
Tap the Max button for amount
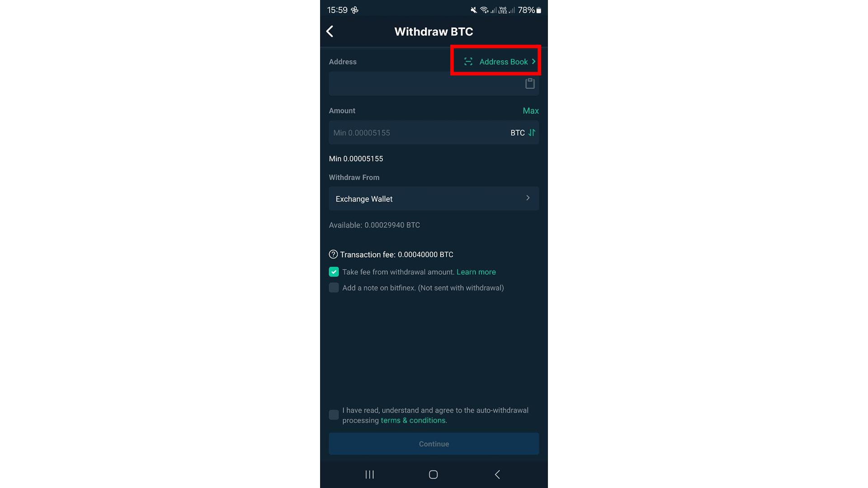point(530,110)
